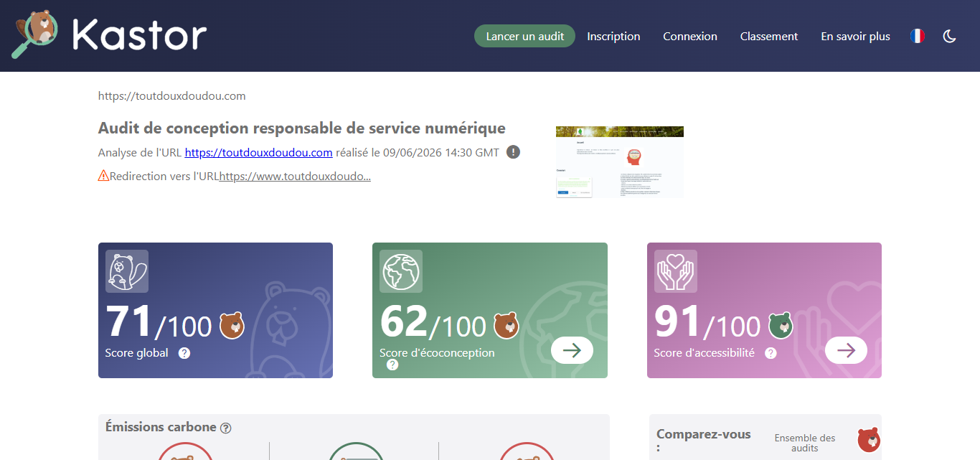Show help for Émissions carbone
Image resolution: width=980 pixels, height=460 pixels.
[226, 428]
